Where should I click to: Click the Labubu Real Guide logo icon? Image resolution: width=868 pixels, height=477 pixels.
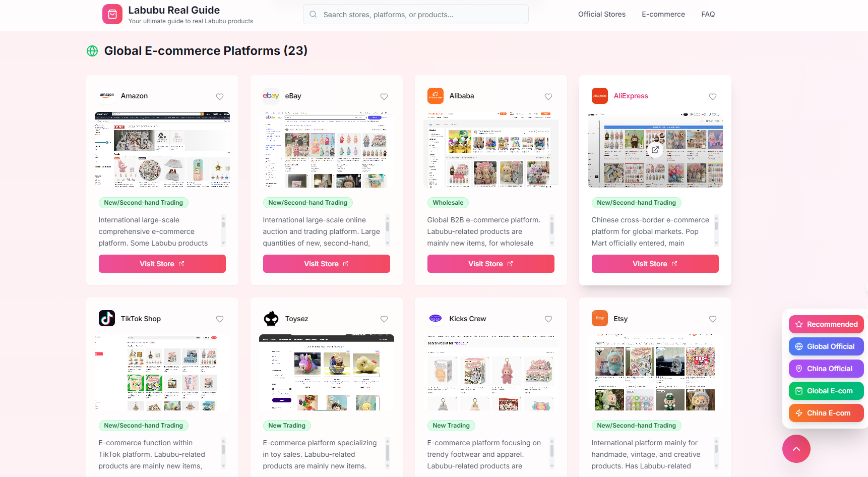112,14
